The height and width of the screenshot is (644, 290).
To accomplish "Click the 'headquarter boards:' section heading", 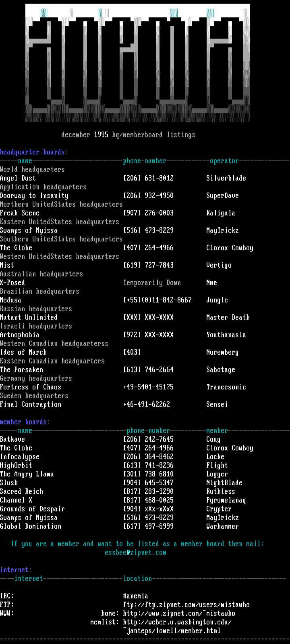I will [34, 152].
